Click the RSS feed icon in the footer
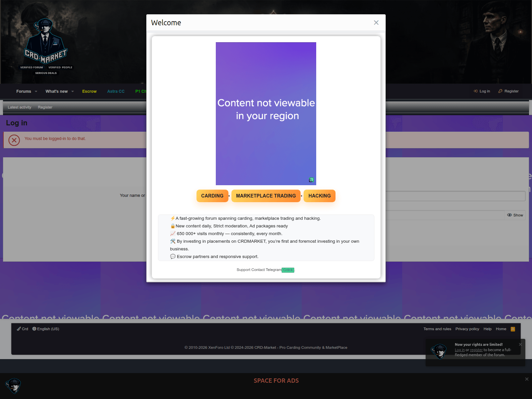This screenshot has width=532, height=399. (513, 329)
